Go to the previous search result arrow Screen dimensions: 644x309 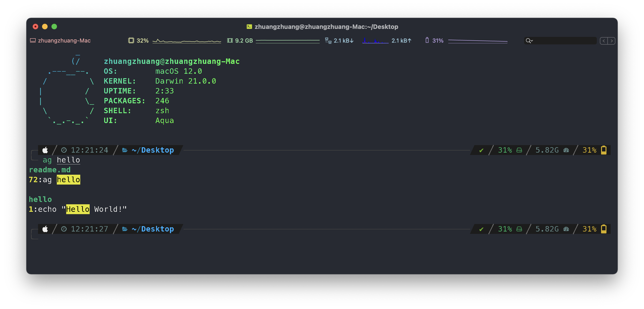click(604, 41)
